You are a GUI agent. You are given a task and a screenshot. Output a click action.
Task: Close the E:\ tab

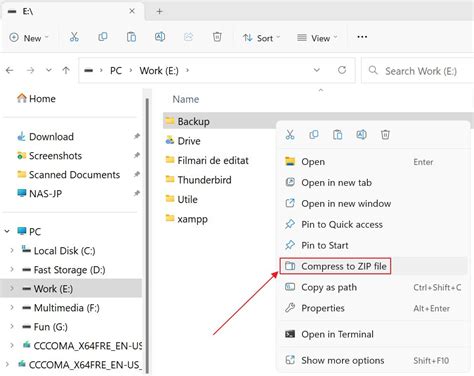point(132,11)
